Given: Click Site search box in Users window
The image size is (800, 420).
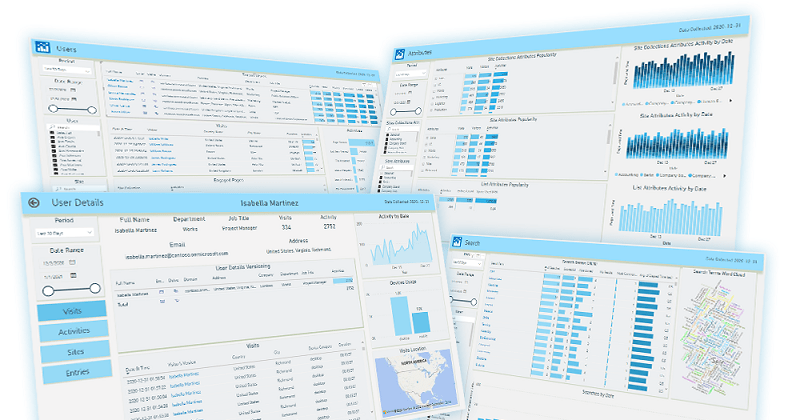Looking at the screenshot, I should (81, 188).
